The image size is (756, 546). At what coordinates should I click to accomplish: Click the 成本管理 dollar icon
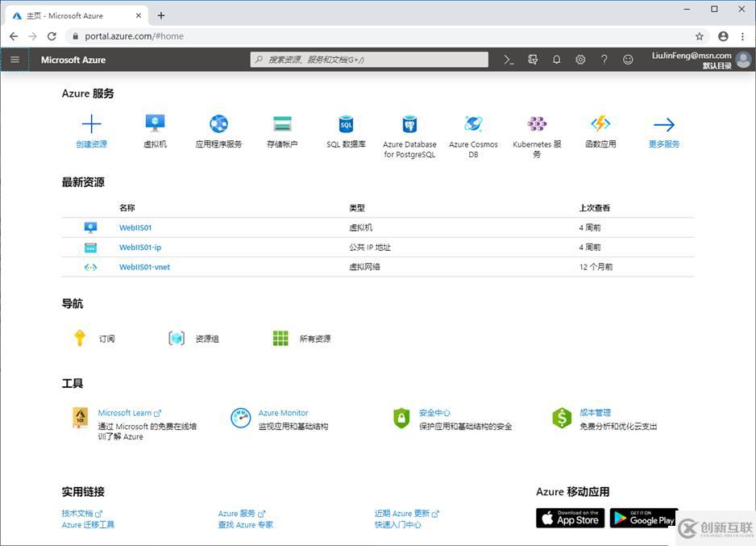(562, 418)
